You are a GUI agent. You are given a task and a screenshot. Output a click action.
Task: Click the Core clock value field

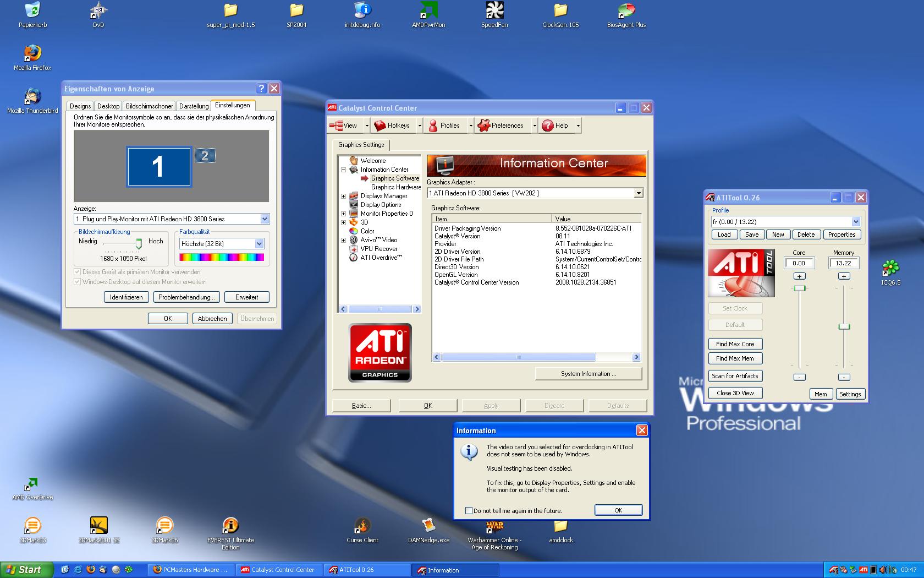[799, 263]
